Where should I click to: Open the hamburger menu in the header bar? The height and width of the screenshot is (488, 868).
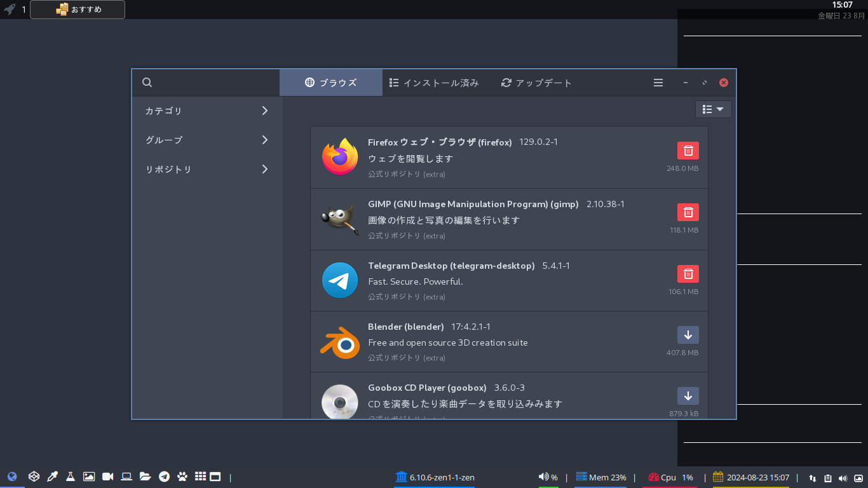[658, 83]
